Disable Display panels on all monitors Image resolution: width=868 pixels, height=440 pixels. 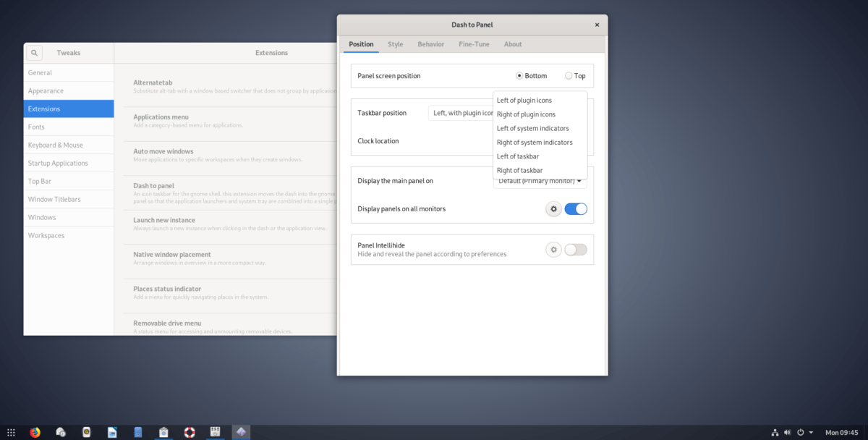576,208
